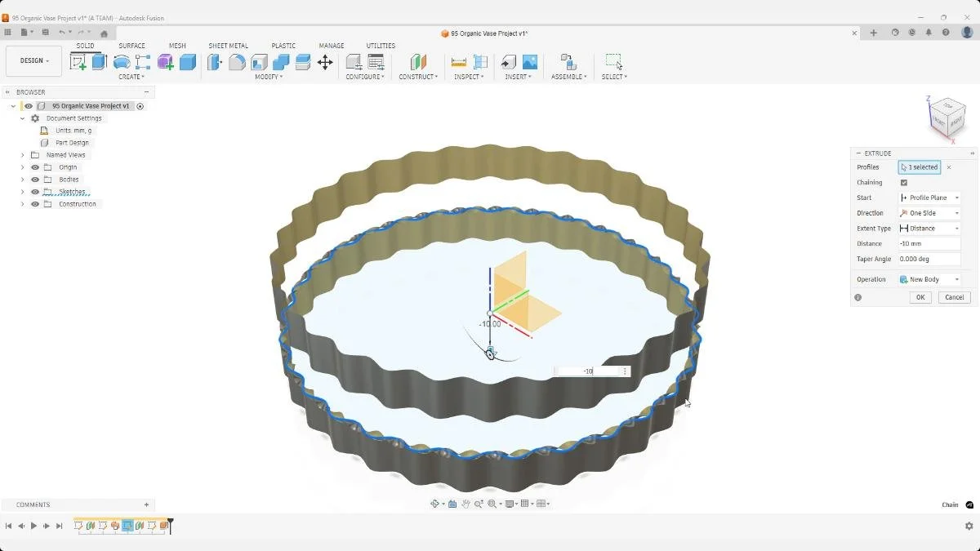980x551 pixels.
Task: Cancel the Extrude operation
Action: 954,297
